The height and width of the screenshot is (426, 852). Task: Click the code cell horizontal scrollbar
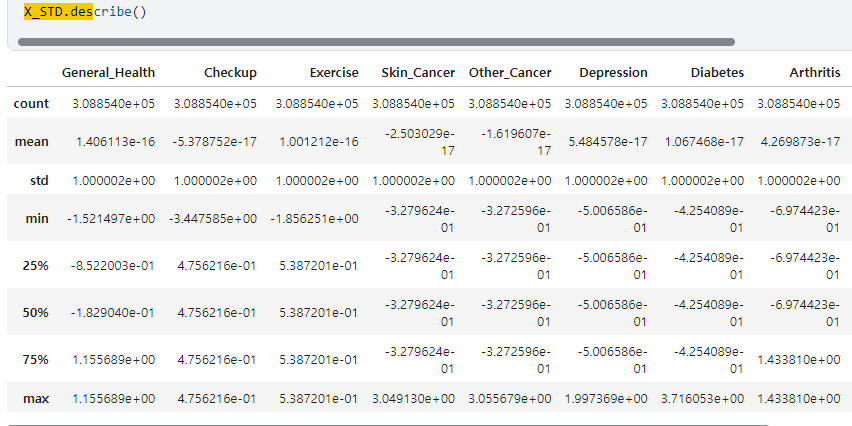pos(376,42)
